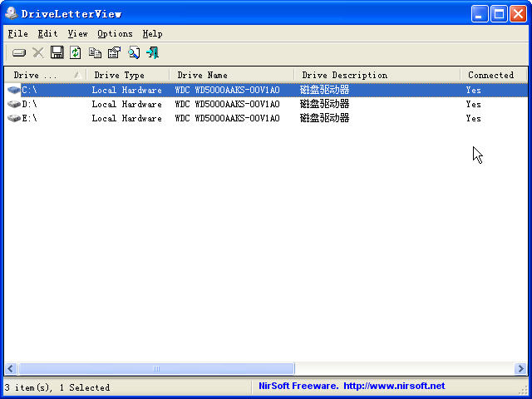The image size is (532, 399).
Task: Sort by the Drive Name column header
Action: (231, 75)
